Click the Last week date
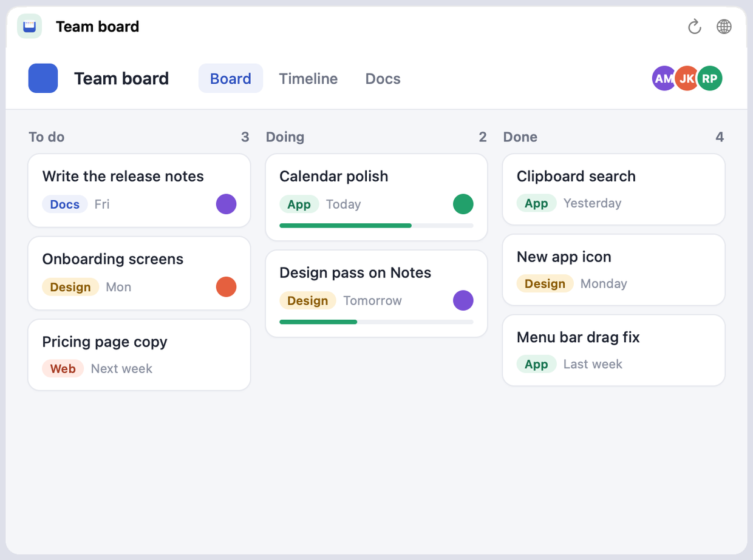This screenshot has height=560, width=753. 593,364
